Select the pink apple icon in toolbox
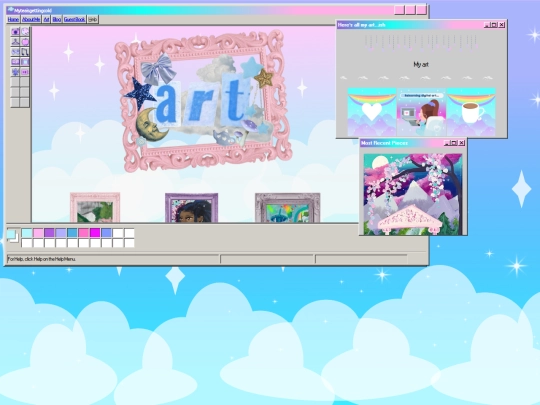 25,42
